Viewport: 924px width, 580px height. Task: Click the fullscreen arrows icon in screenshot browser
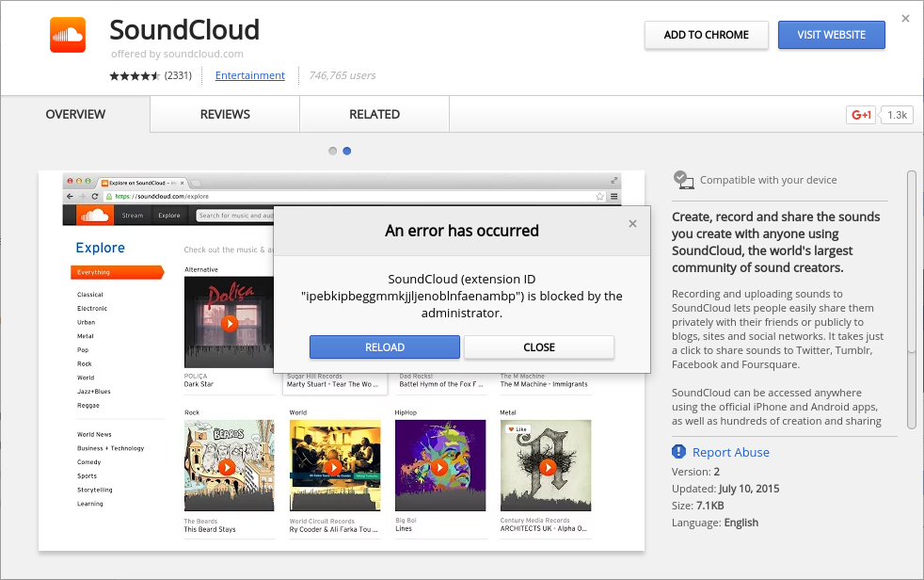point(614,181)
